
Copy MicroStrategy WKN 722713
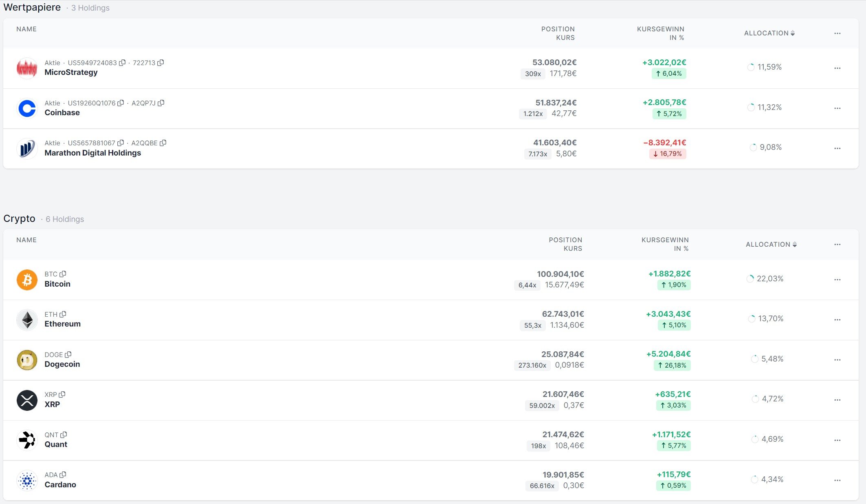coord(160,63)
